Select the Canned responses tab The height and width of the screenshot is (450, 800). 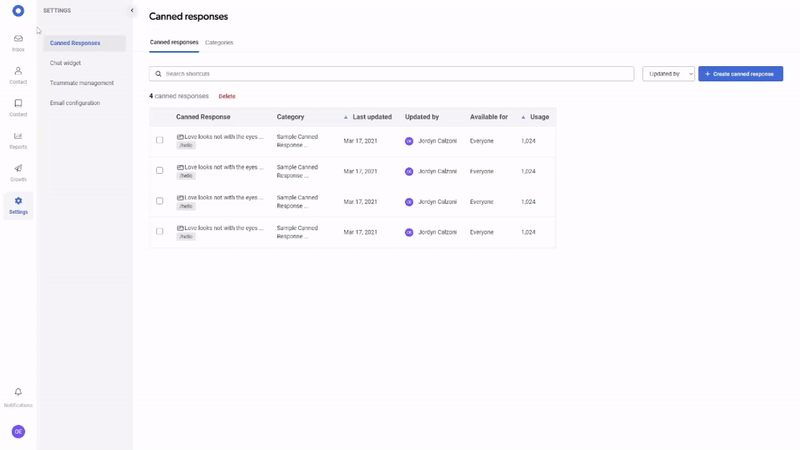[x=174, y=42]
